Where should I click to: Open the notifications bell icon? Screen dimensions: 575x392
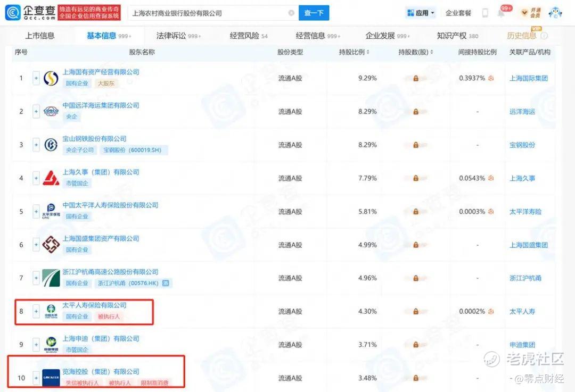(501, 13)
